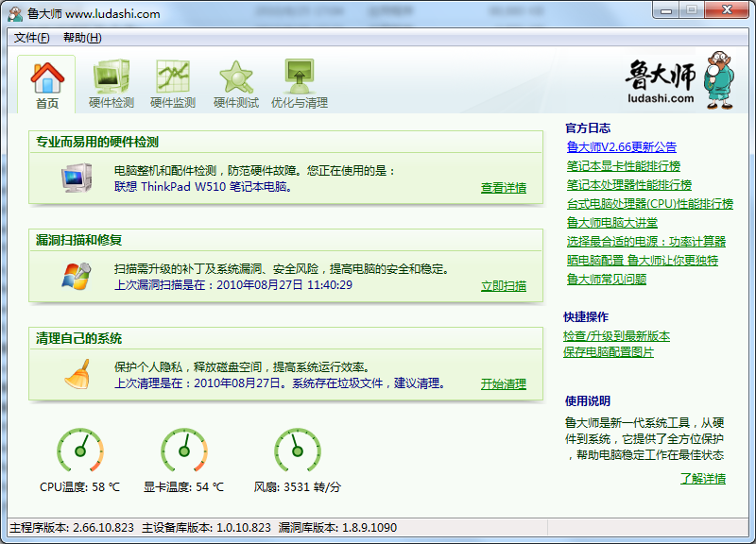The width and height of the screenshot is (756, 544).
Task: Click the 快捷操作 heading
Action: 586,317
